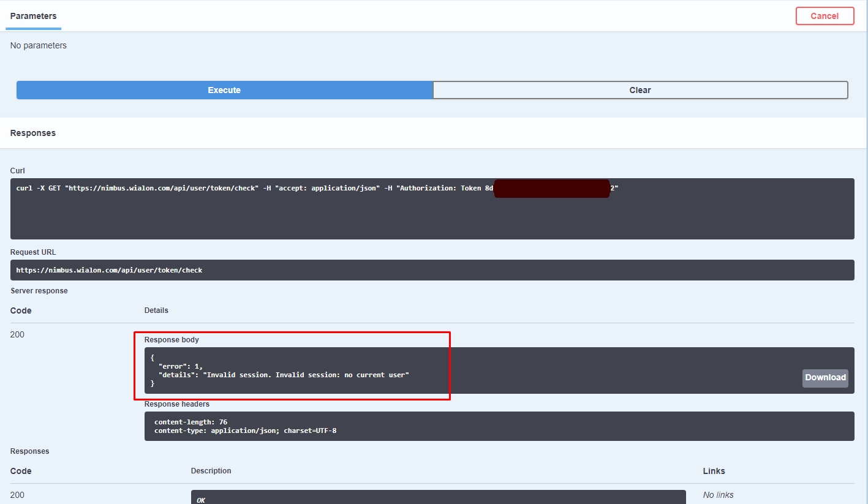Click the OK description block at the bottom
The height and width of the screenshot is (504, 868).
click(438, 498)
